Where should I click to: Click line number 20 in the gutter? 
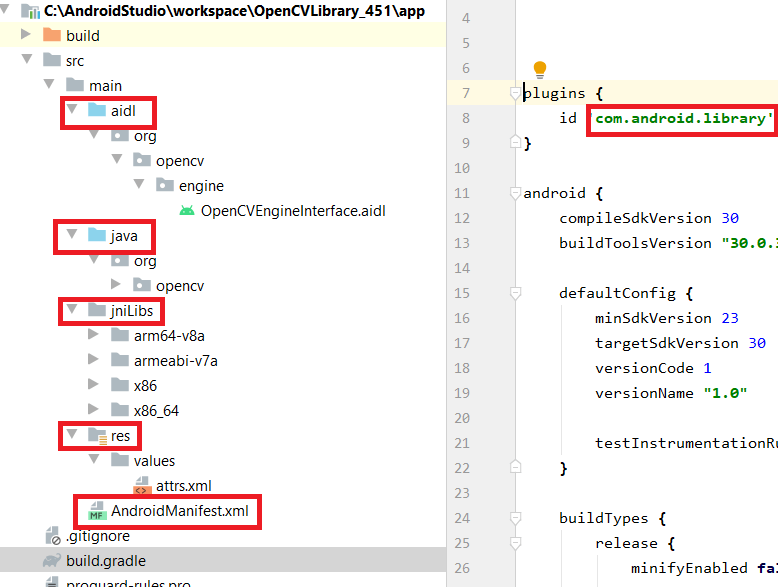462,418
